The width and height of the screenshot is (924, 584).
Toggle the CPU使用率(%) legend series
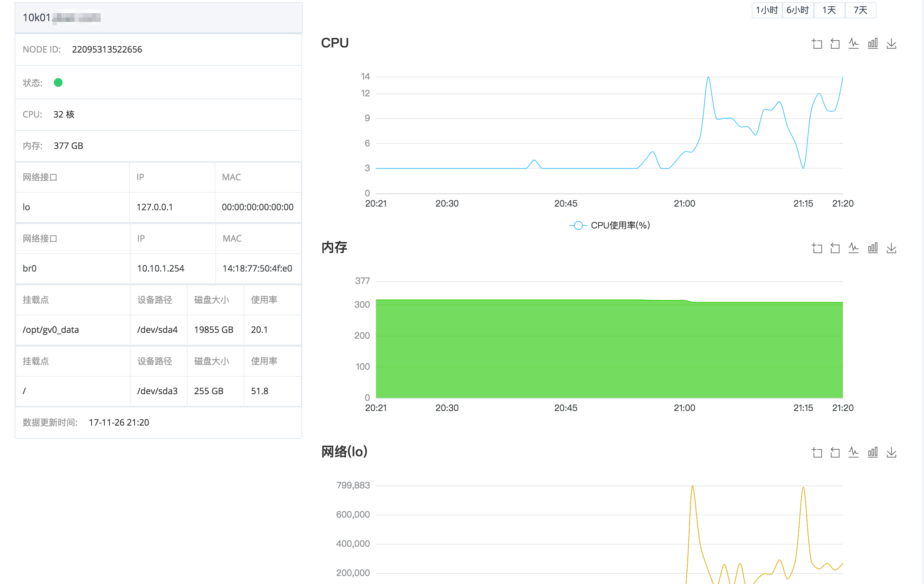click(609, 225)
